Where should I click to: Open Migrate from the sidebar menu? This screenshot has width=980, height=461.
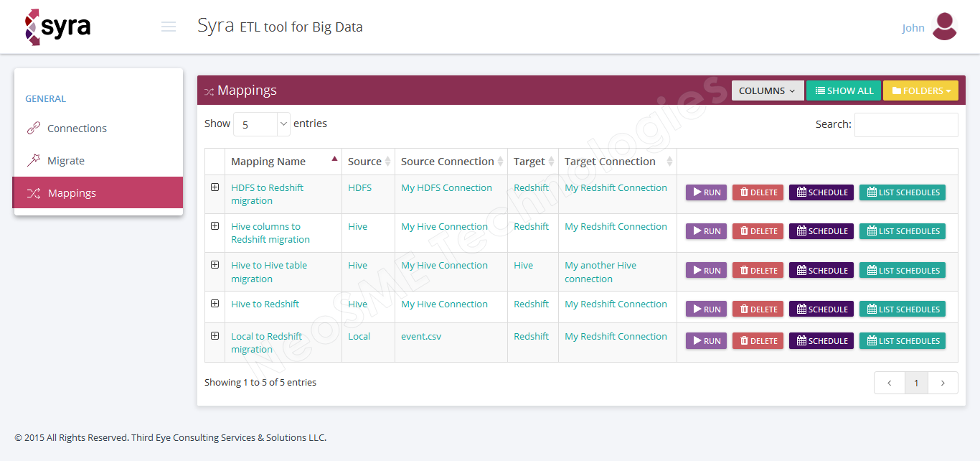(66, 161)
